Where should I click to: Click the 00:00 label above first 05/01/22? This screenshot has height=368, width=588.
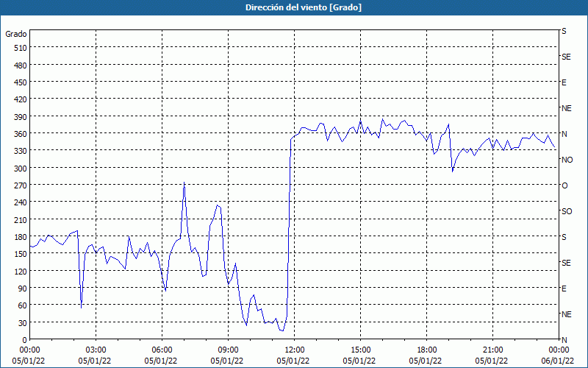(x=29, y=350)
